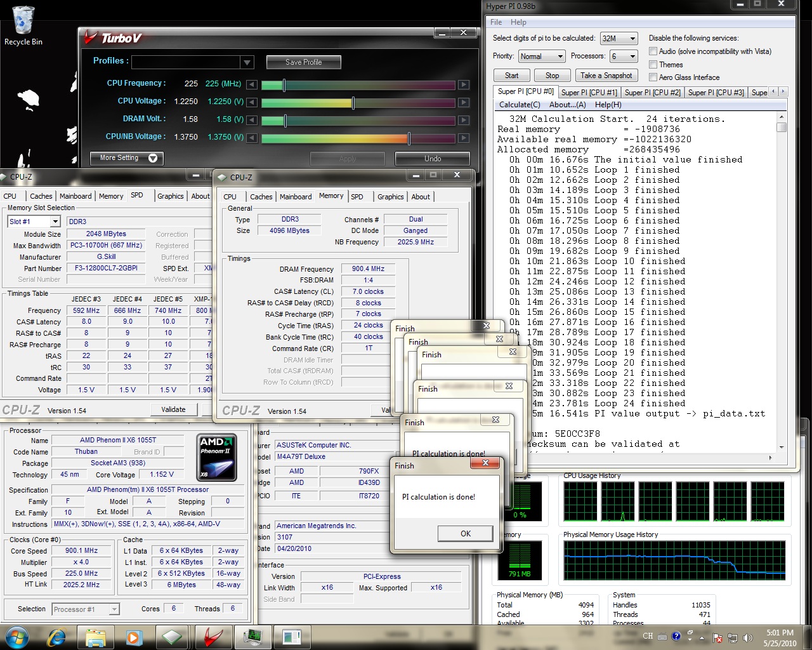Enable the Themes service checkbox

(653, 64)
